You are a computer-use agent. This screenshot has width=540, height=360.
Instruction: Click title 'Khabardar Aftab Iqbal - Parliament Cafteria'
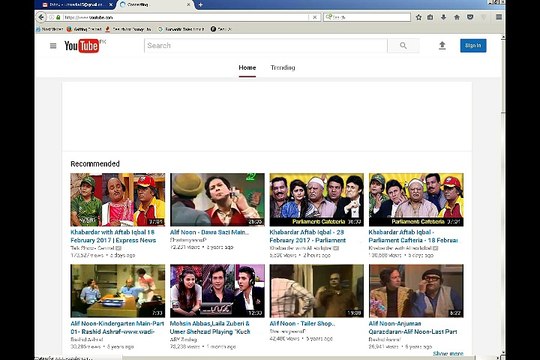(413, 236)
